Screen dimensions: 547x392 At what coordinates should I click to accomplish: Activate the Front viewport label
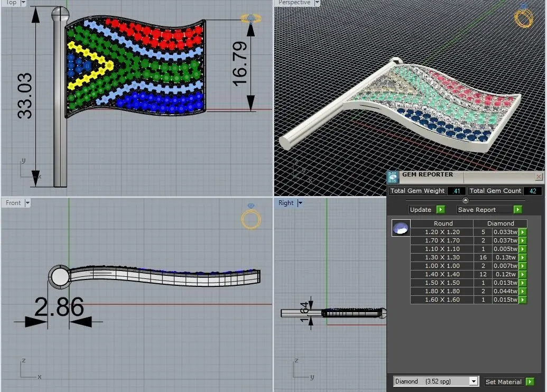click(13, 203)
